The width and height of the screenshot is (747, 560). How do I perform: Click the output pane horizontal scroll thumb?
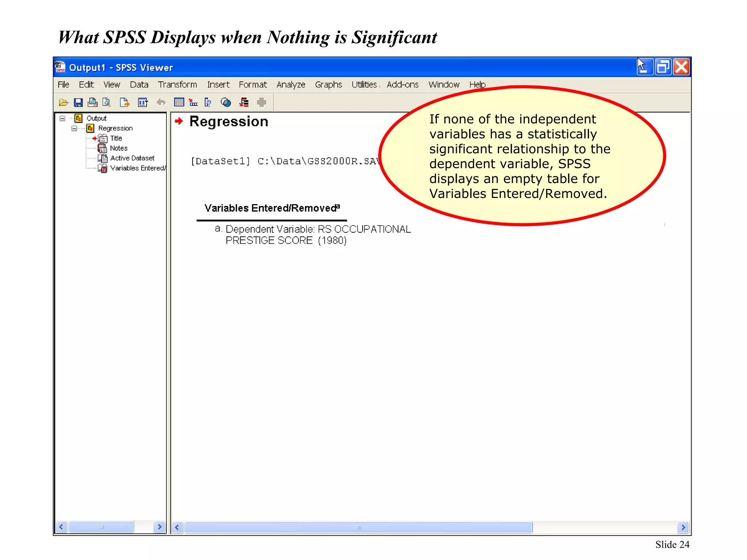(x=358, y=527)
